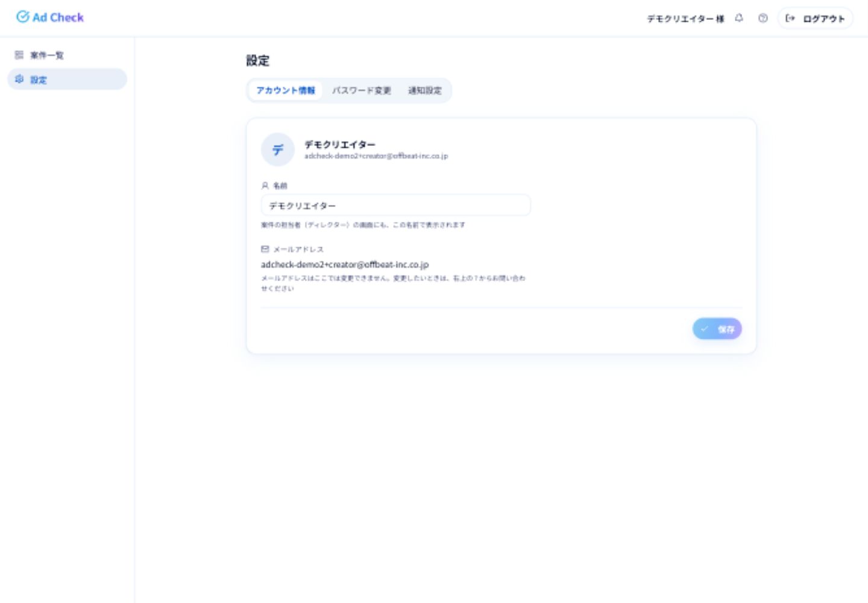The width and height of the screenshot is (868, 603).
Task: Click the note about changing the email address
Action: tap(393, 283)
